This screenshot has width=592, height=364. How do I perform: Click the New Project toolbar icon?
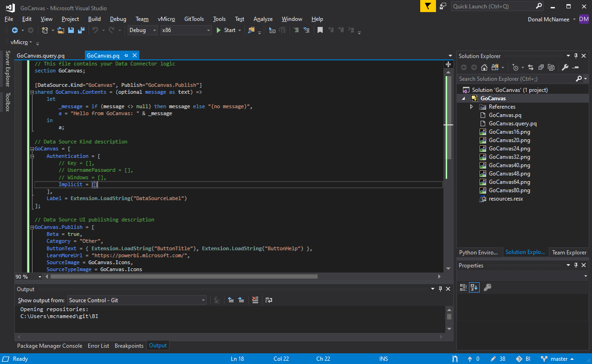(45, 30)
